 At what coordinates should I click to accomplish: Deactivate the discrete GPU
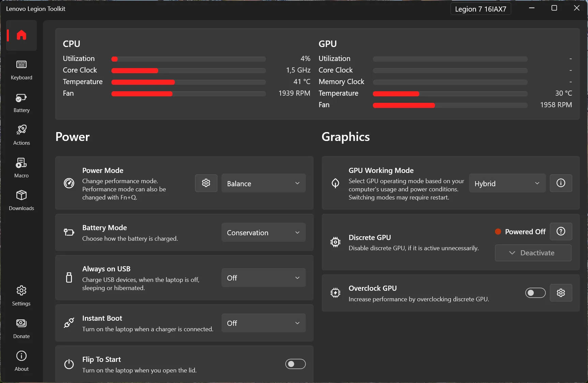[533, 253]
